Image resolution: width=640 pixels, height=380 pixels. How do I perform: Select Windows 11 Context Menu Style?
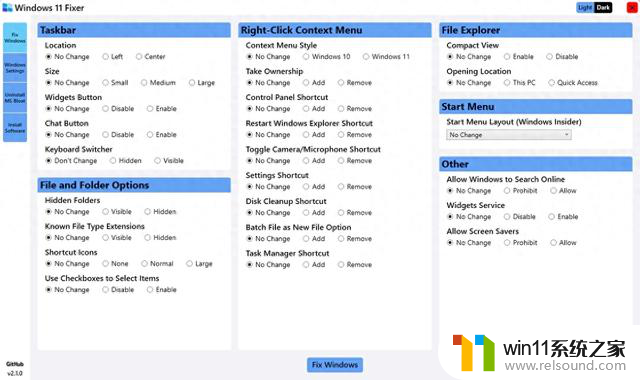[x=386, y=56]
